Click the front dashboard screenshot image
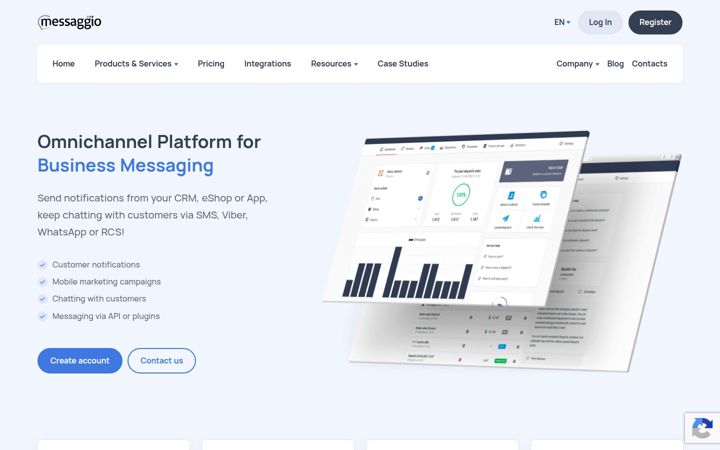 click(x=457, y=219)
